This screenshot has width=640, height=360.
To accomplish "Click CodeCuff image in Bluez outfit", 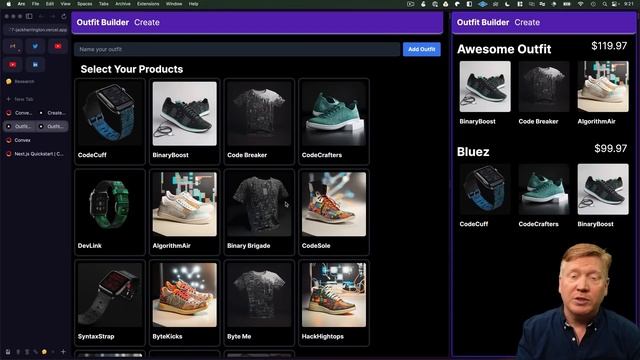I will pos(485,189).
